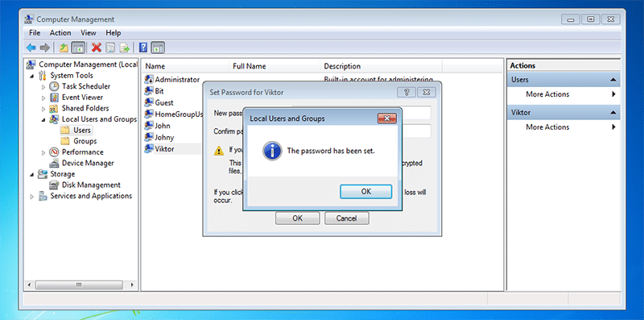This screenshot has width=644, height=320.
Task: Select the Viktor user in list
Action: click(x=164, y=149)
